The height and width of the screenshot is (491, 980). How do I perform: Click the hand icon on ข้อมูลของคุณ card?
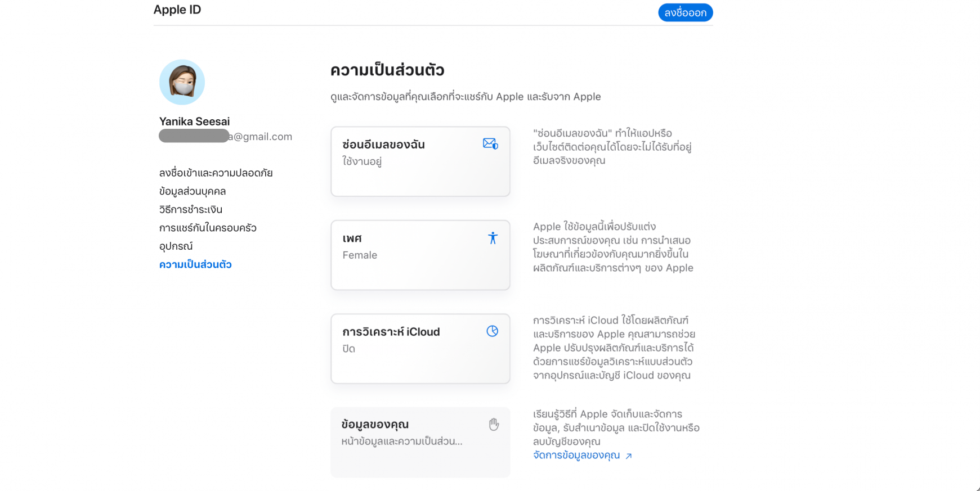point(494,425)
